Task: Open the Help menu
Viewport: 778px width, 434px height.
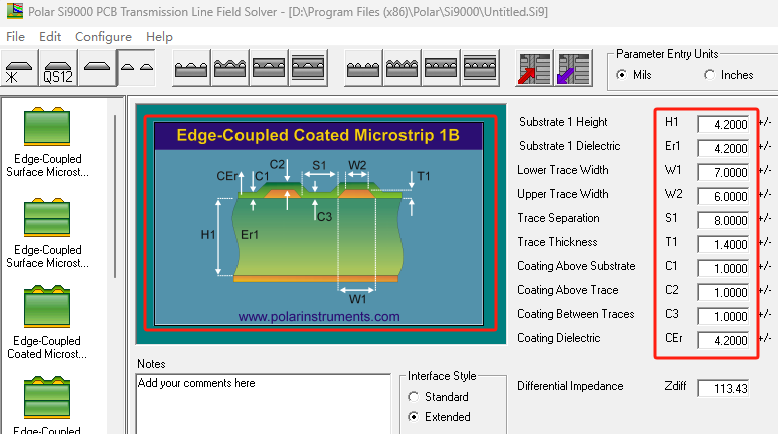Action: [159, 36]
